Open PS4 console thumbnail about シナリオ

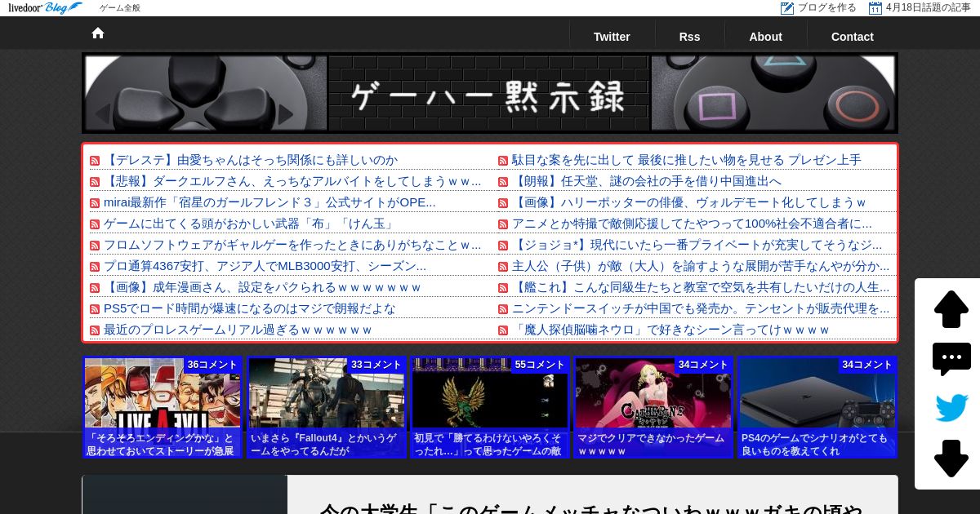[817, 407]
